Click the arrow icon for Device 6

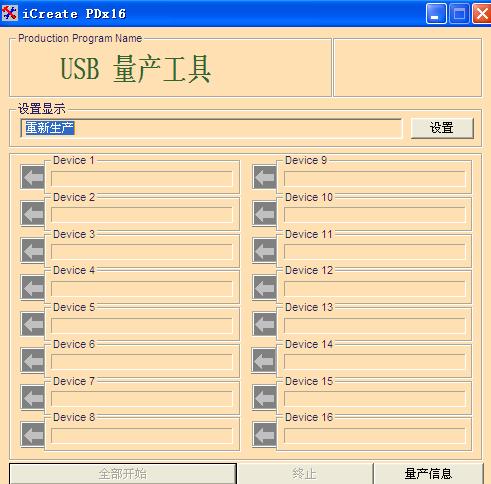pos(33,360)
